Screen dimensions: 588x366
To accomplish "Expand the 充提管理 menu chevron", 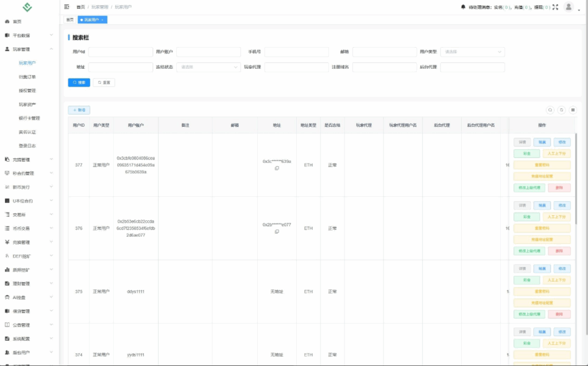I will pyautogui.click(x=51, y=159).
